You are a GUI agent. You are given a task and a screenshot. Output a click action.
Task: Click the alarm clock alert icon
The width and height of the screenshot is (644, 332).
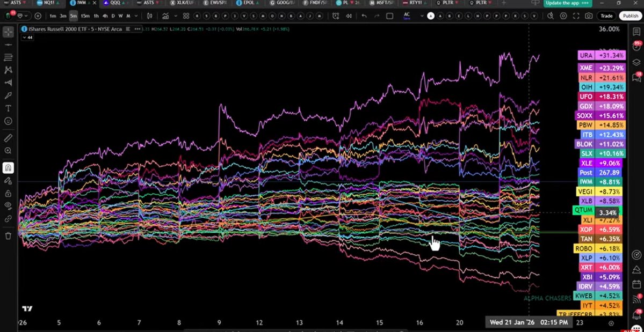pos(336,16)
